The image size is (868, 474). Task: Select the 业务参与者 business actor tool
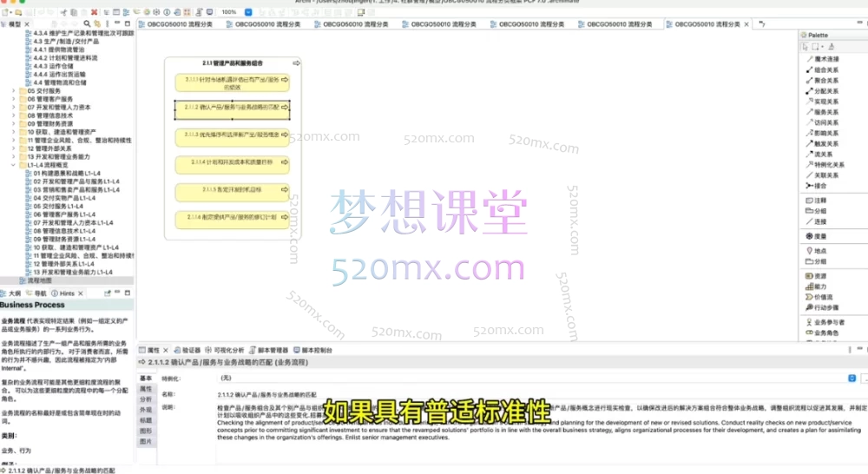coord(825,322)
